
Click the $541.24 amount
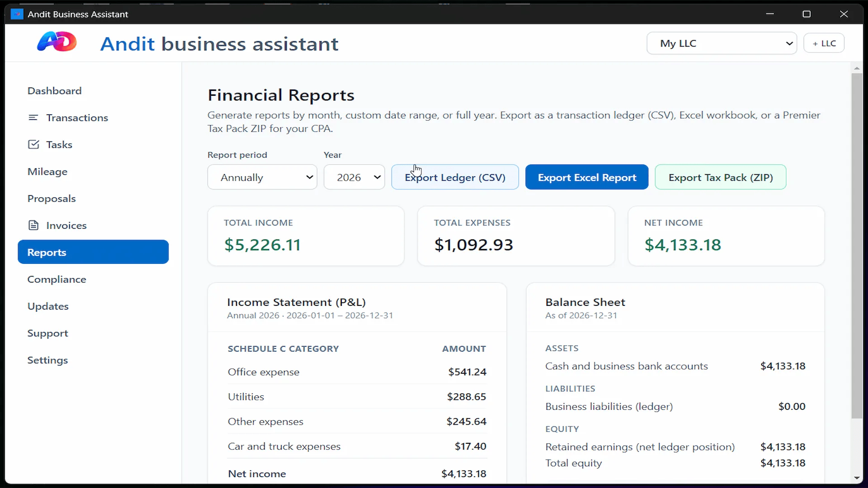[x=467, y=372]
